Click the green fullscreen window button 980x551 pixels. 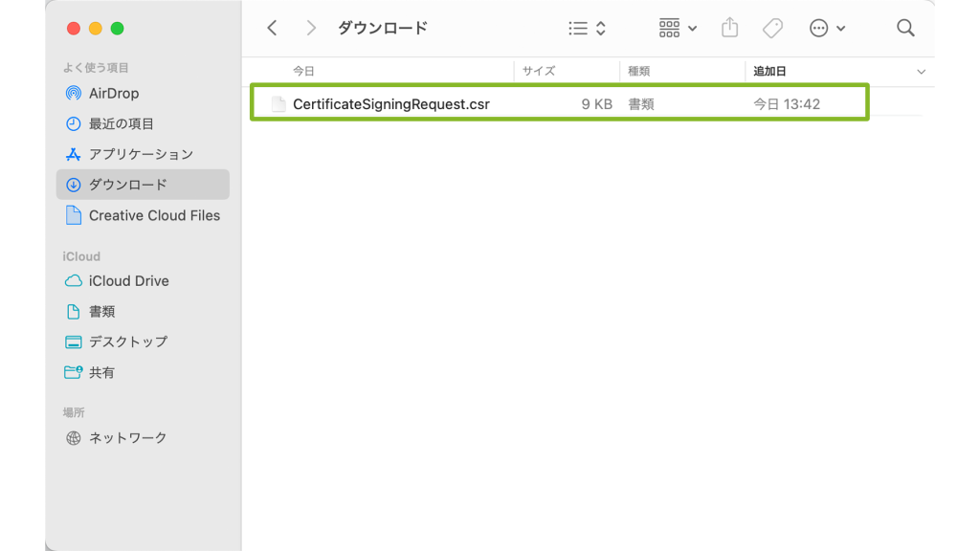pyautogui.click(x=118, y=29)
